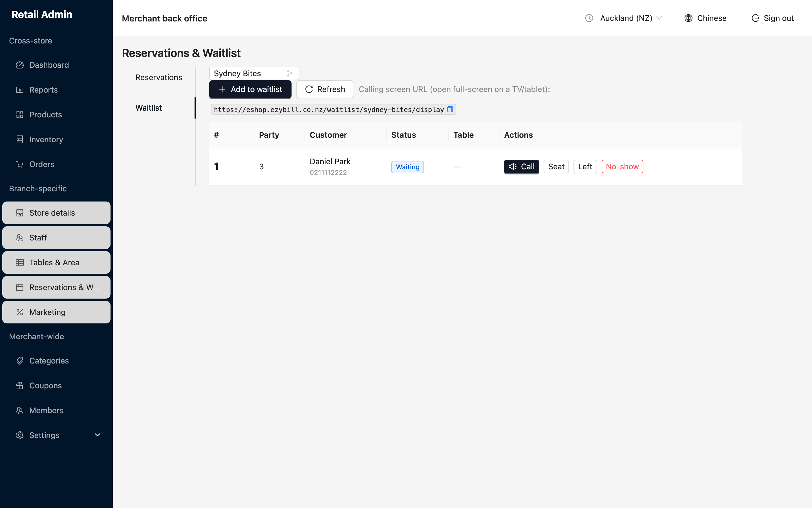This screenshot has width=812, height=508.
Task: Click the Members user icon
Action: [x=20, y=410]
